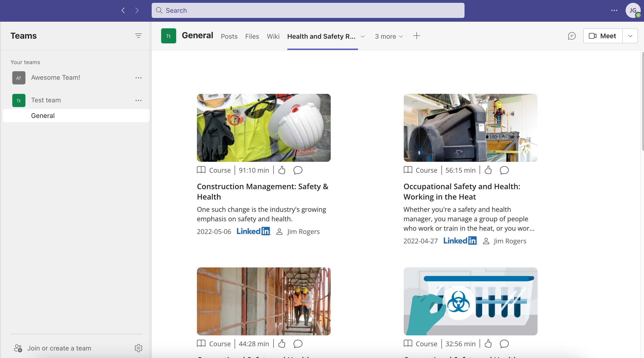Click the person icon next to Jim Rogers

pos(279,231)
